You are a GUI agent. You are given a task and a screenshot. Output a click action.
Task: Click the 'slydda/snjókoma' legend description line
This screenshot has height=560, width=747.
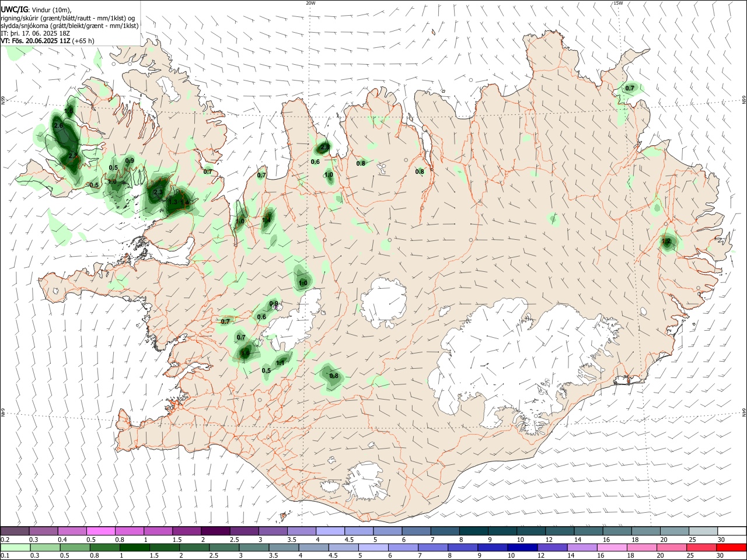tap(69, 26)
